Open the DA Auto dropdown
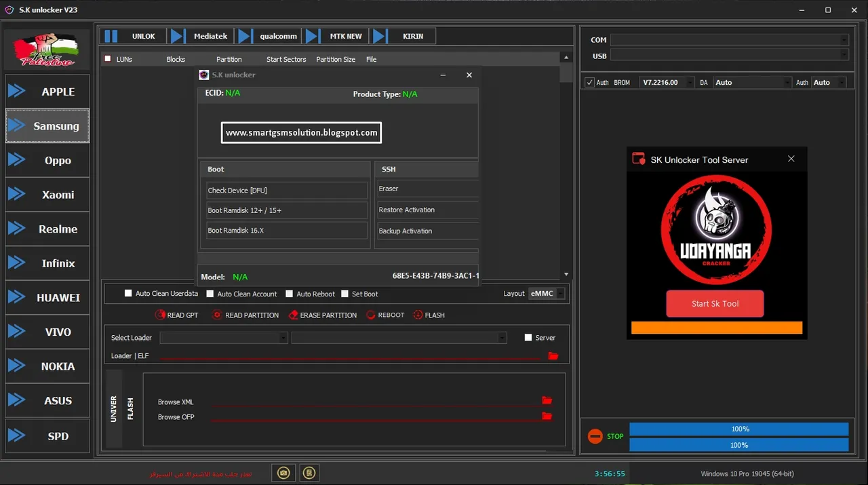This screenshot has width=868, height=485. coord(752,82)
